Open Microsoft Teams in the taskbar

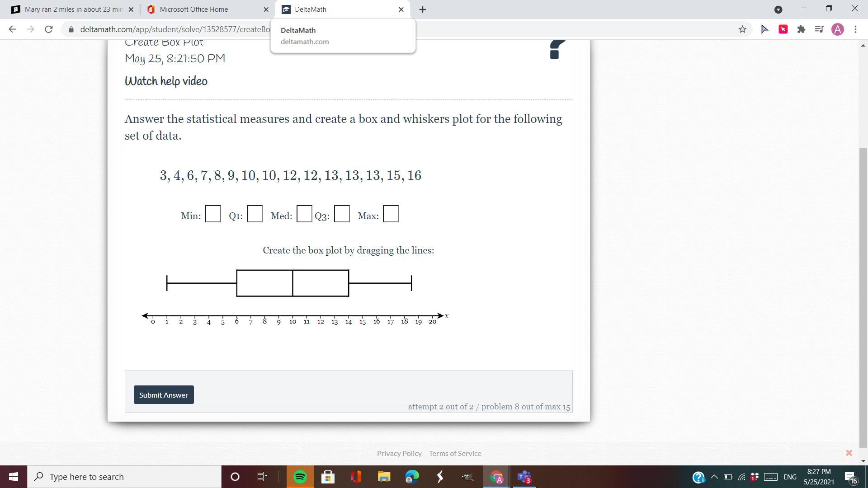[x=524, y=477]
